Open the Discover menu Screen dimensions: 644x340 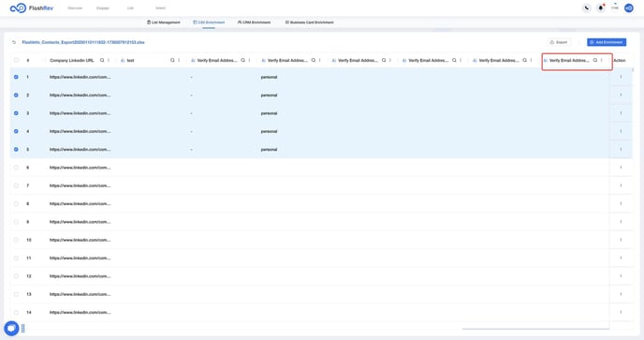(x=75, y=7)
